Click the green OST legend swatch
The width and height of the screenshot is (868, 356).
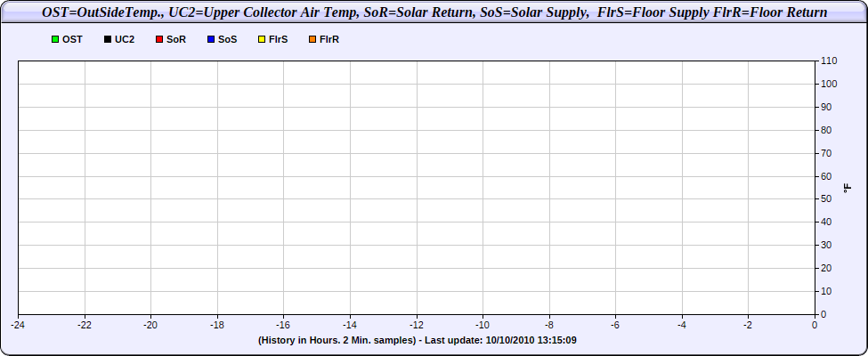coord(55,40)
